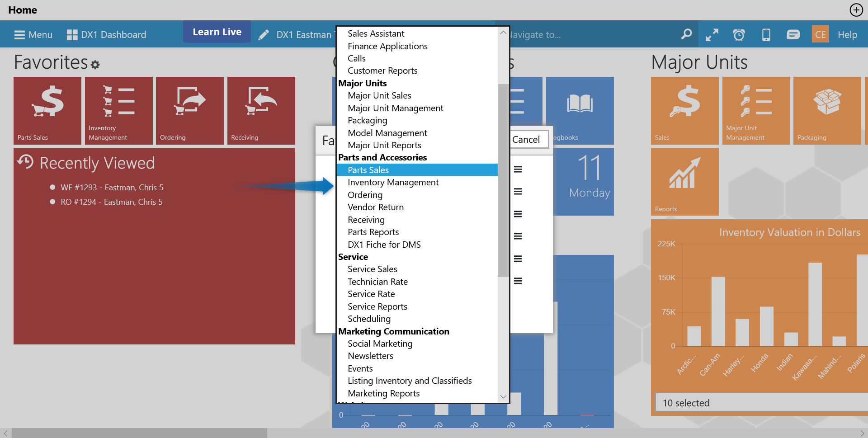Select Scheduling from the list
The height and width of the screenshot is (438, 868).
pyautogui.click(x=417, y=319)
